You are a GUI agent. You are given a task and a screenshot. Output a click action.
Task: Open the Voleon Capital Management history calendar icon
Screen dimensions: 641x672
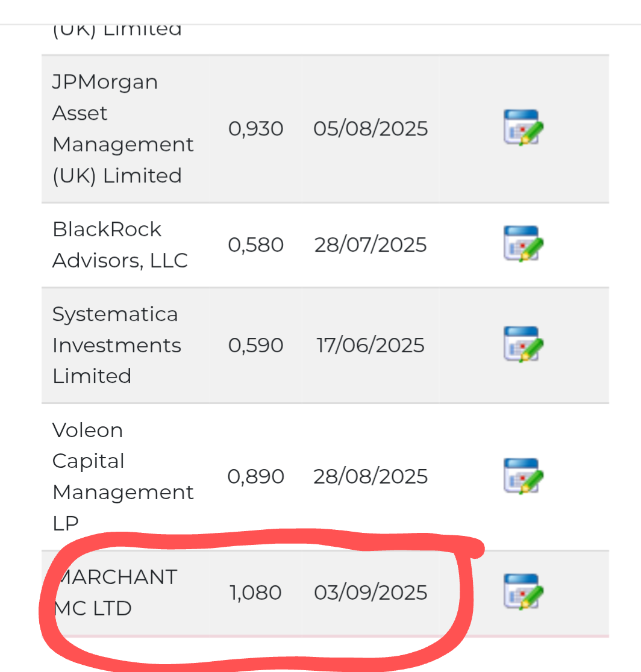click(x=524, y=476)
